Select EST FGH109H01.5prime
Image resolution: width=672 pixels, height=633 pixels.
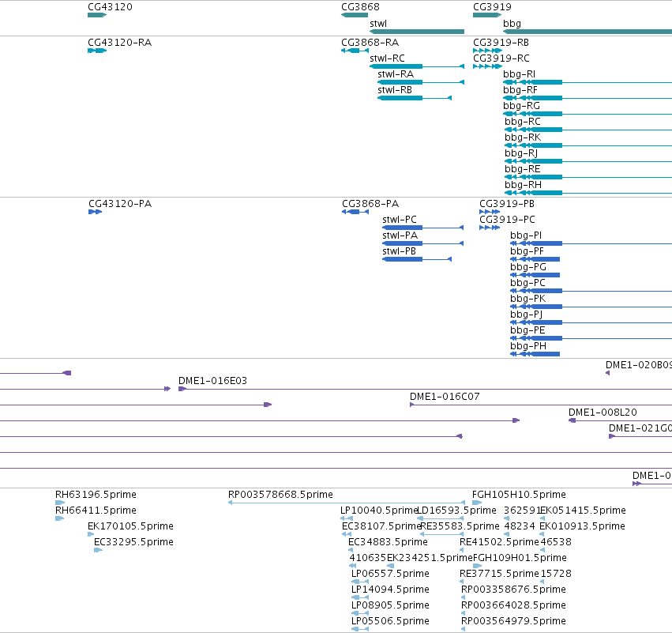point(520,559)
